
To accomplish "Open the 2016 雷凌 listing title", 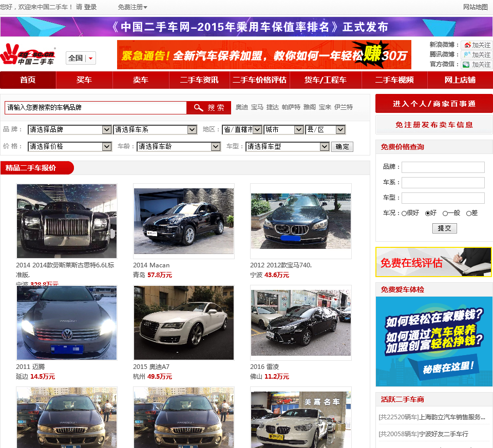I will [x=264, y=367].
